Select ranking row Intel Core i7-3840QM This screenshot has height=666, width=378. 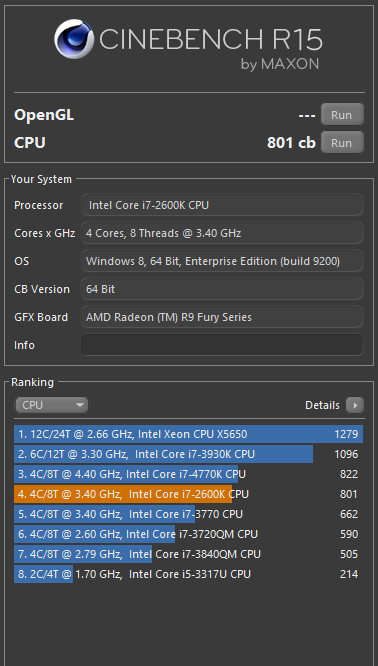pos(189,554)
